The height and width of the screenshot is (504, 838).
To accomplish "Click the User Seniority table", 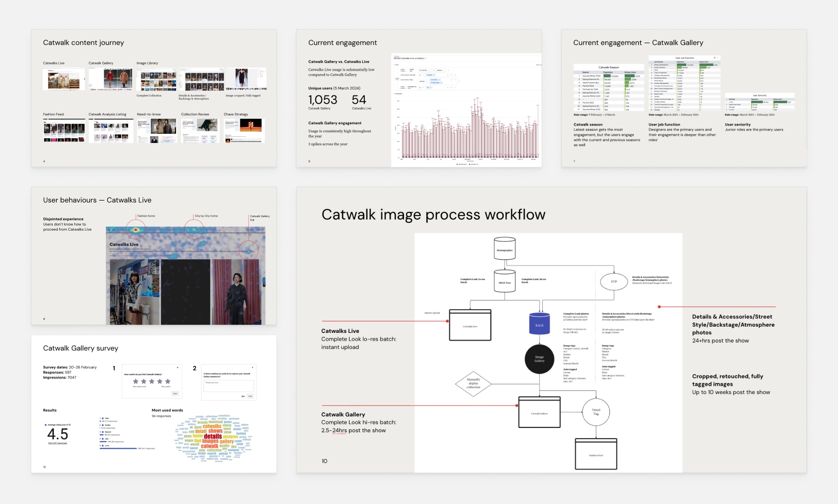I will tap(759, 102).
